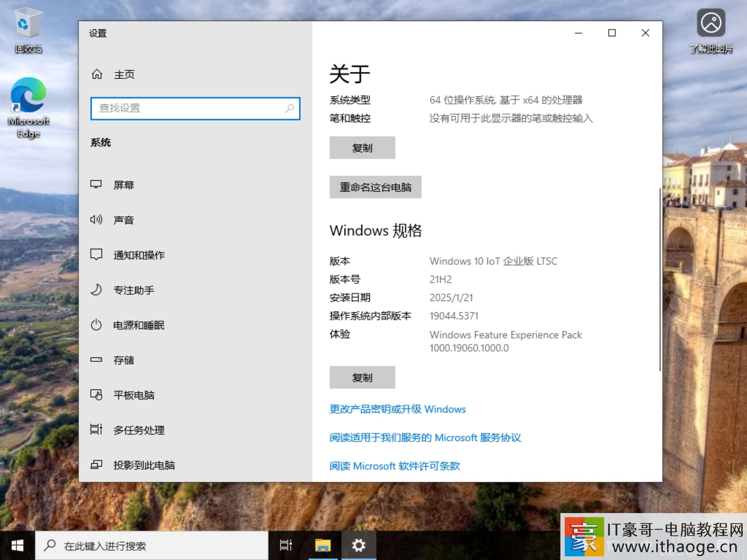
Task: Click the 操作系统内部版本 label
Action: (371, 316)
